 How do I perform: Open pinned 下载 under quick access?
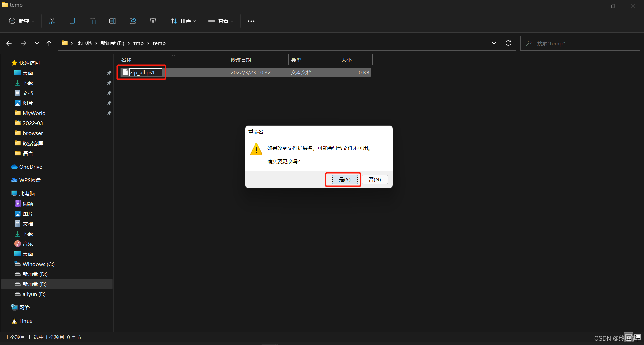28,83
